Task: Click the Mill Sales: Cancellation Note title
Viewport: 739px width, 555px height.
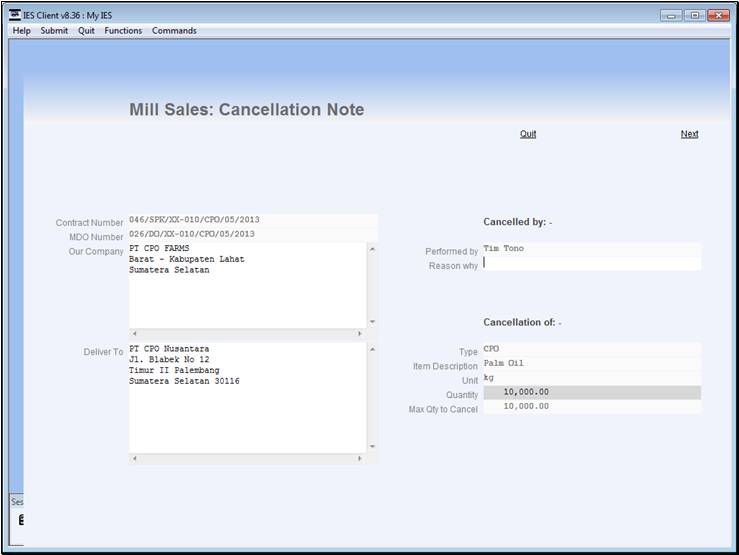Action: point(246,109)
